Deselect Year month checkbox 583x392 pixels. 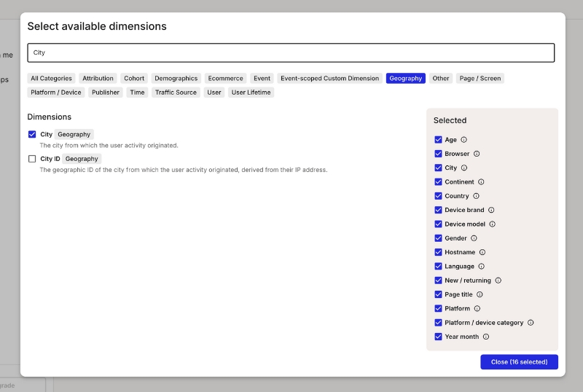(x=439, y=337)
